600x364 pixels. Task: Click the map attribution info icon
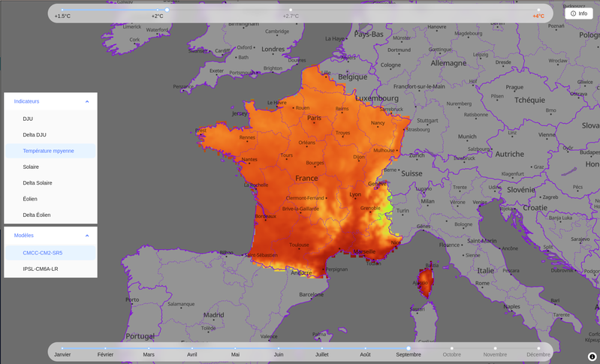pos(592,356)
